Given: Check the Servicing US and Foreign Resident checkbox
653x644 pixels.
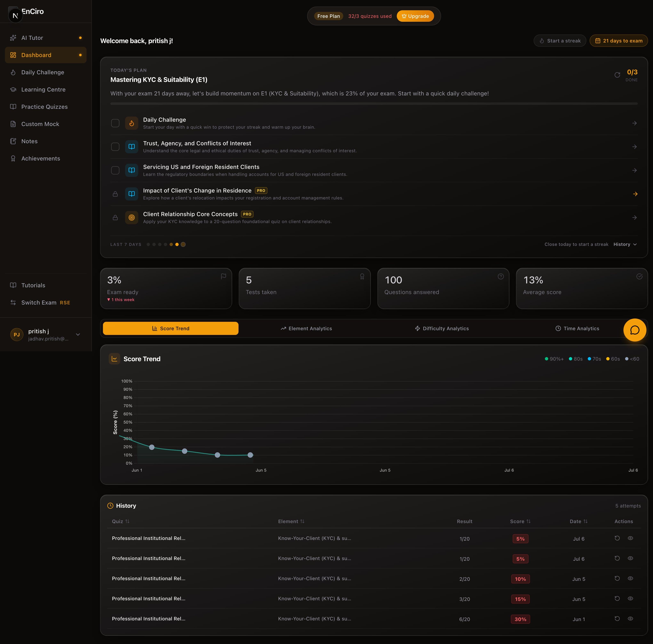Looking at the screenshot, I should [115, 171].
